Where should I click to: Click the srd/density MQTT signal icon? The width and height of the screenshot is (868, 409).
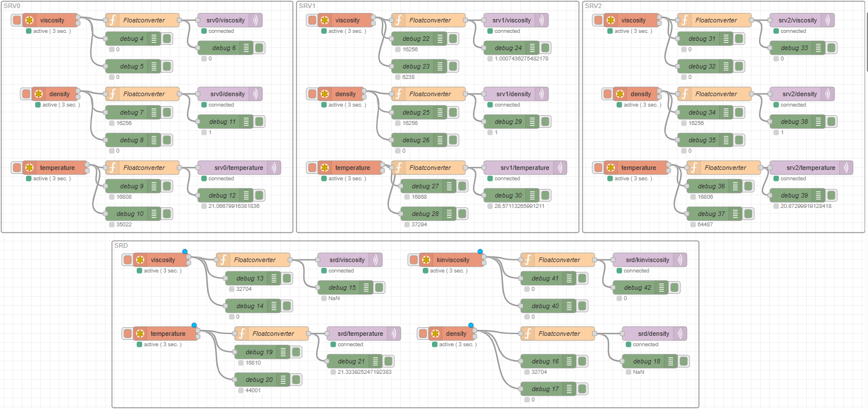point(681,334)
